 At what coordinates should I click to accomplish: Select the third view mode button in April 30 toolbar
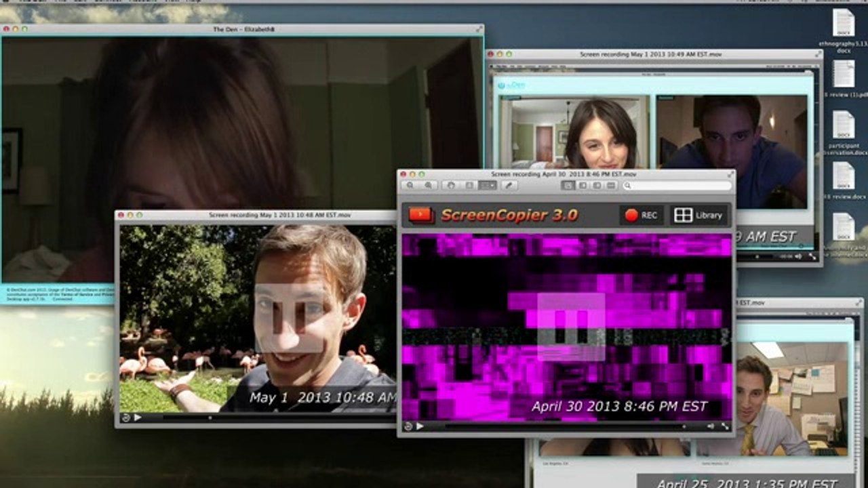point(597,185)
